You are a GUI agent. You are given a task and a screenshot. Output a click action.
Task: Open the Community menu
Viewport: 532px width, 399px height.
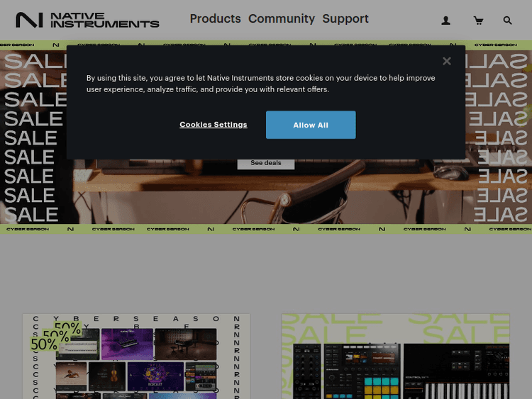click(282, 18)
